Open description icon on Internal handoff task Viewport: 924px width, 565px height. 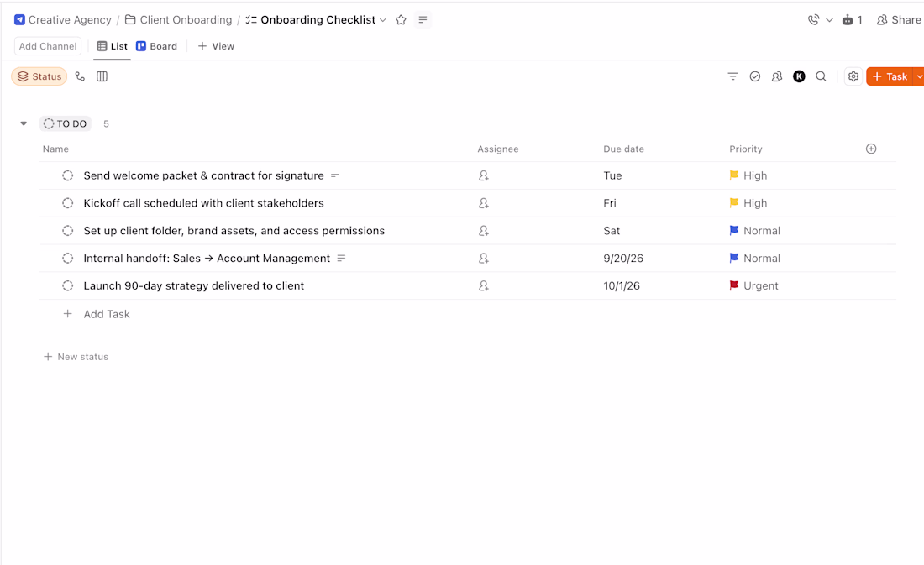[341, 258]
